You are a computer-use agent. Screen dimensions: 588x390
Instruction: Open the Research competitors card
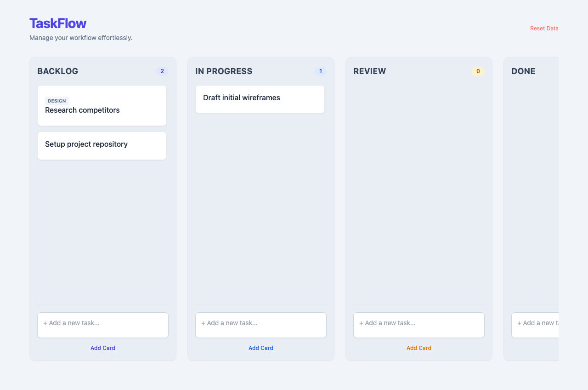pos(102,110)
